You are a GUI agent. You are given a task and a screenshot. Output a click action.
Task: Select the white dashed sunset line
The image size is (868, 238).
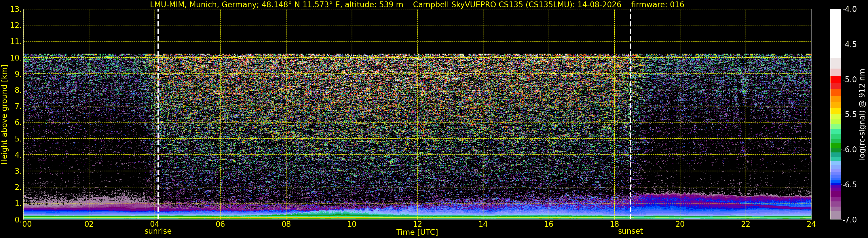coord(630,114)
